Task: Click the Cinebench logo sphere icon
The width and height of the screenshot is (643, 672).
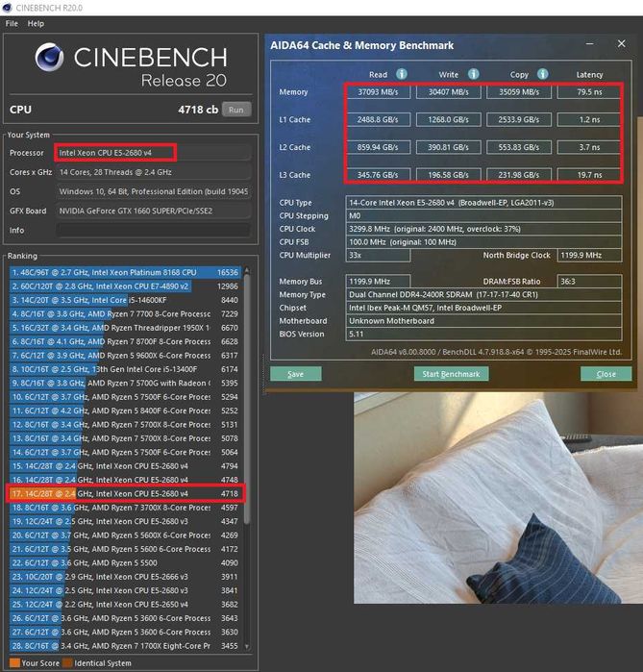Action: (49, 57)
